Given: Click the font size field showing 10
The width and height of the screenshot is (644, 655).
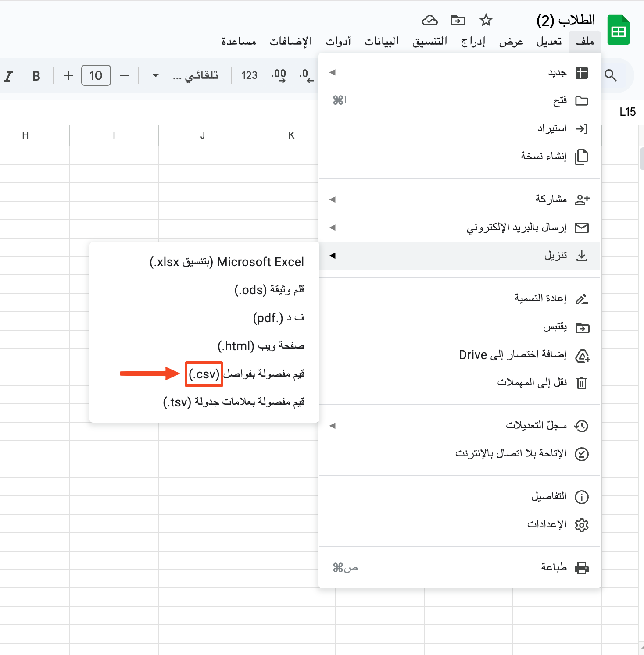Looking at the screenshot, I should [96, 75].
